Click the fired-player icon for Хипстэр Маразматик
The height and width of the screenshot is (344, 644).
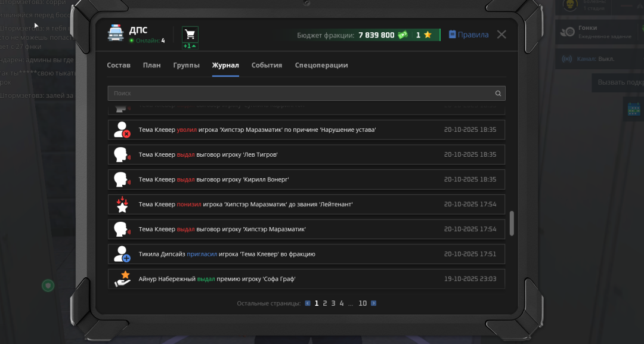coord(122,129)
